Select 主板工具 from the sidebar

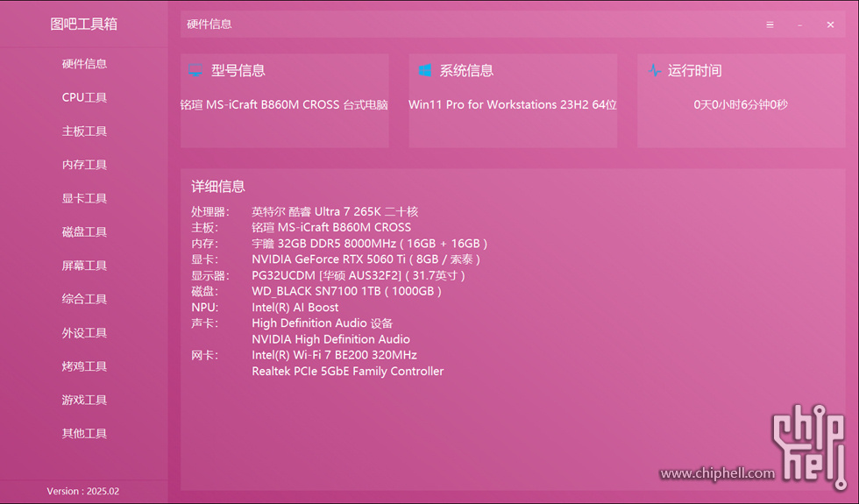click(84, 131)
